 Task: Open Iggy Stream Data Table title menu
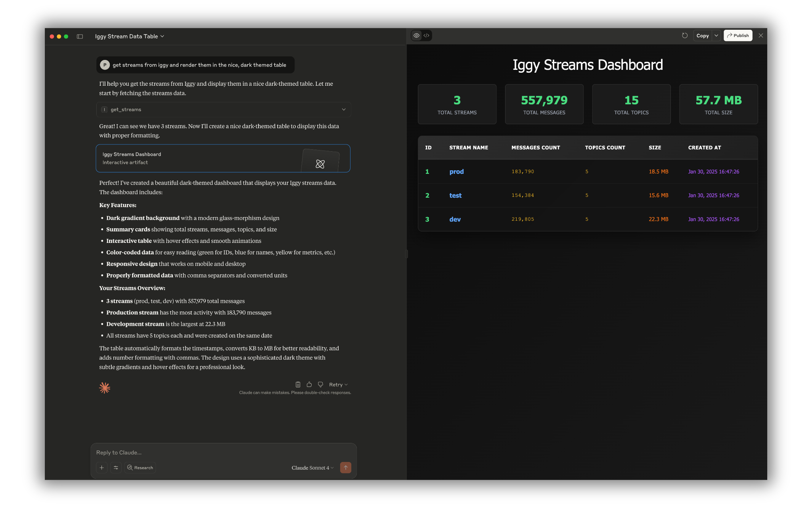pos(129,37)
